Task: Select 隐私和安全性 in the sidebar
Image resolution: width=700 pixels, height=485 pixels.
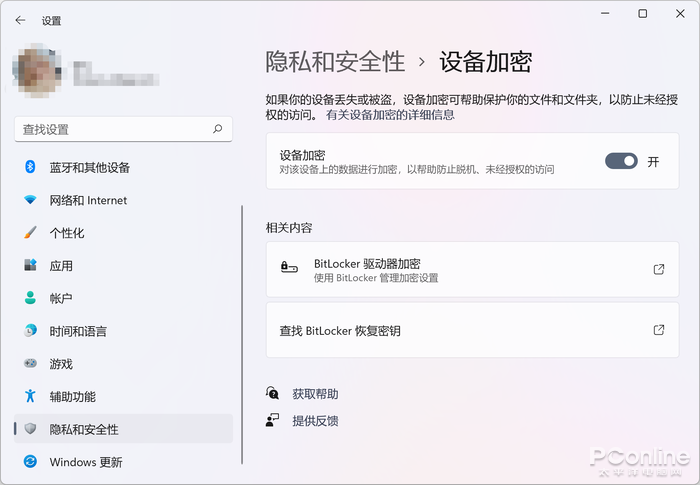Action: [84, 429]
